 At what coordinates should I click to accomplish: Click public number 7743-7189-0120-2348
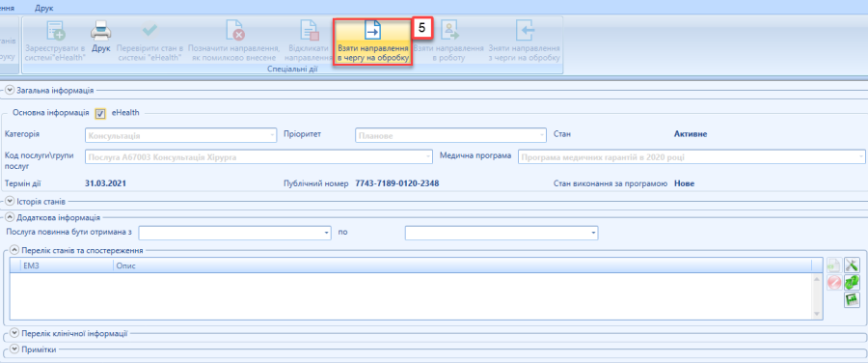(x=397, y=182)
